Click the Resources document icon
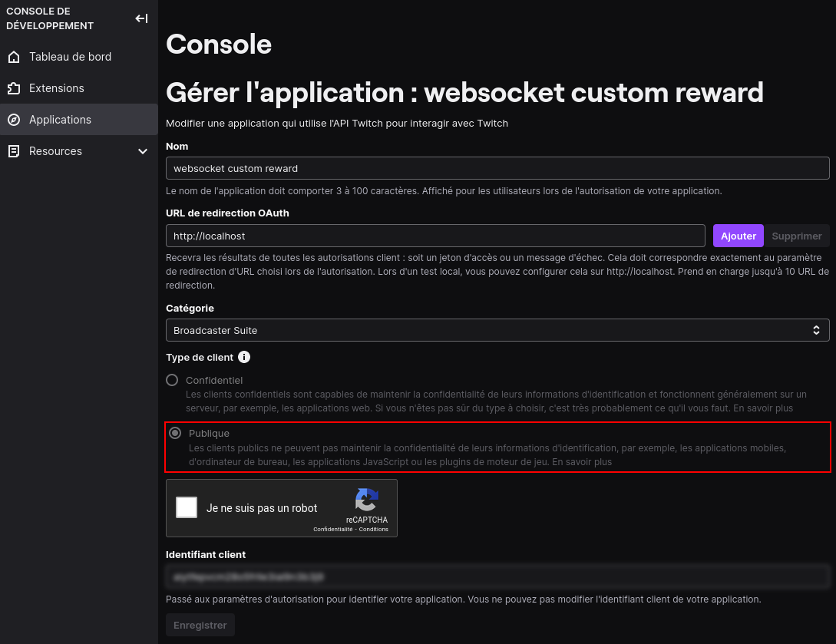This screenshot has width=836, height=644. (14, 151)
